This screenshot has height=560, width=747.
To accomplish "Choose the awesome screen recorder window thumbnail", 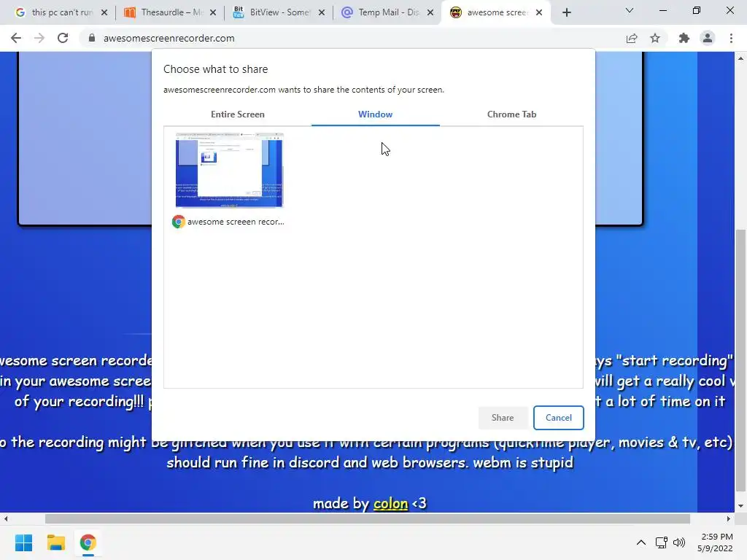I will [x=229, y=170].
